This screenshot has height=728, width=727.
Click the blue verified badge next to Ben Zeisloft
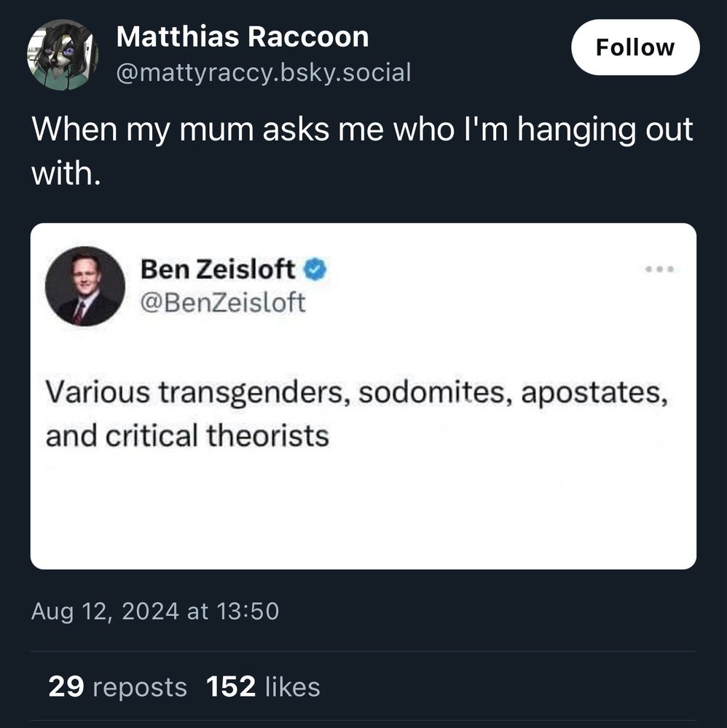click(313, 268)
